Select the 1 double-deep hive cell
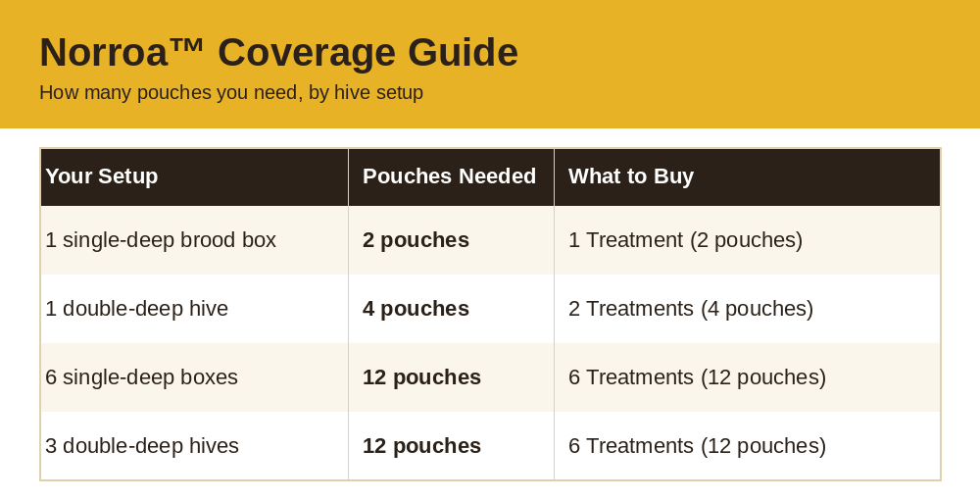The image size is (980, 500). pyautogui.click(x=194, y=309)
